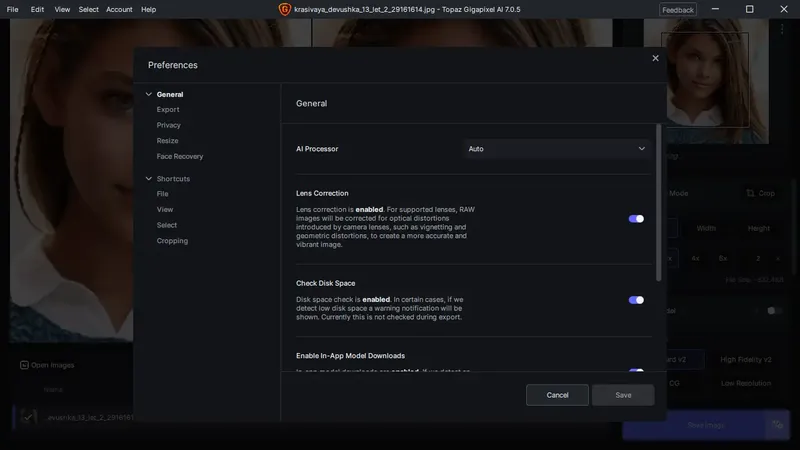Click the portrait thumbnail preview

click(706, 81)
